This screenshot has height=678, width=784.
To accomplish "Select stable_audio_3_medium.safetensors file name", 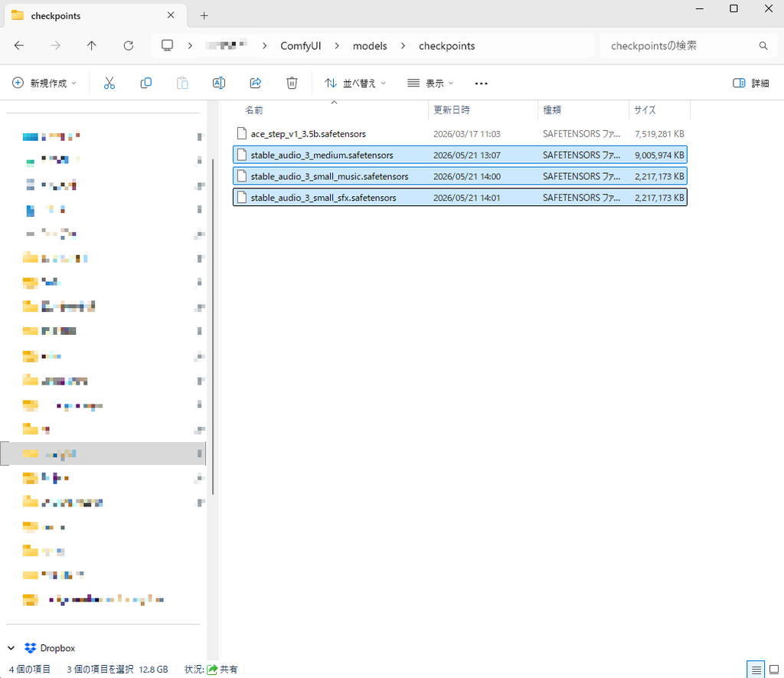I will click(322, 155).
